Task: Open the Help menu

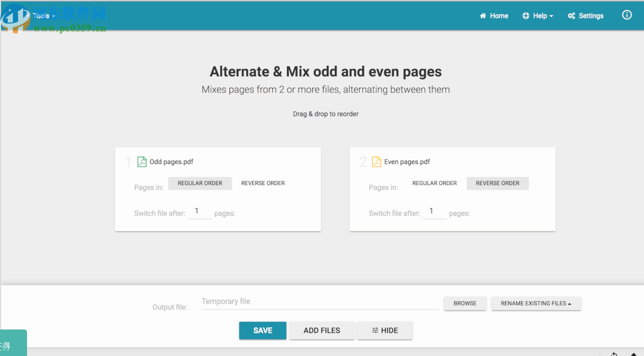Action: (x=537, y=16)
